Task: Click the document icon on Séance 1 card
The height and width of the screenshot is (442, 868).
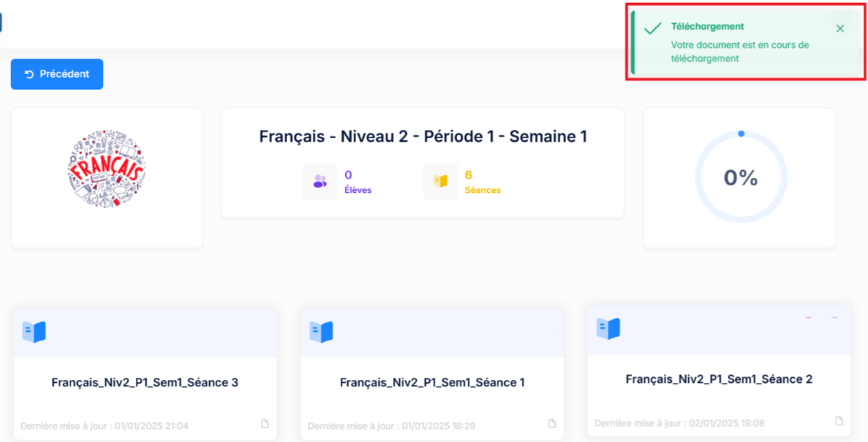Action: coord(552,423)
